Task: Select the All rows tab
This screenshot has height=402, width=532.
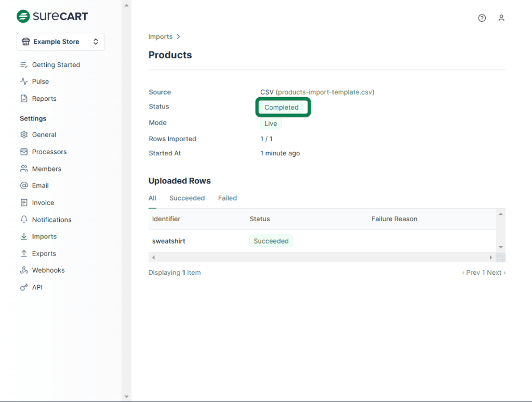Action: coord(152,198)
